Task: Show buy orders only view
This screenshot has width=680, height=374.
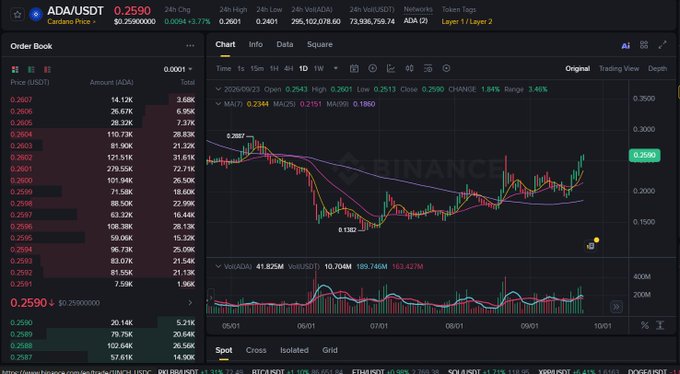Action: [x=31, y=69]
